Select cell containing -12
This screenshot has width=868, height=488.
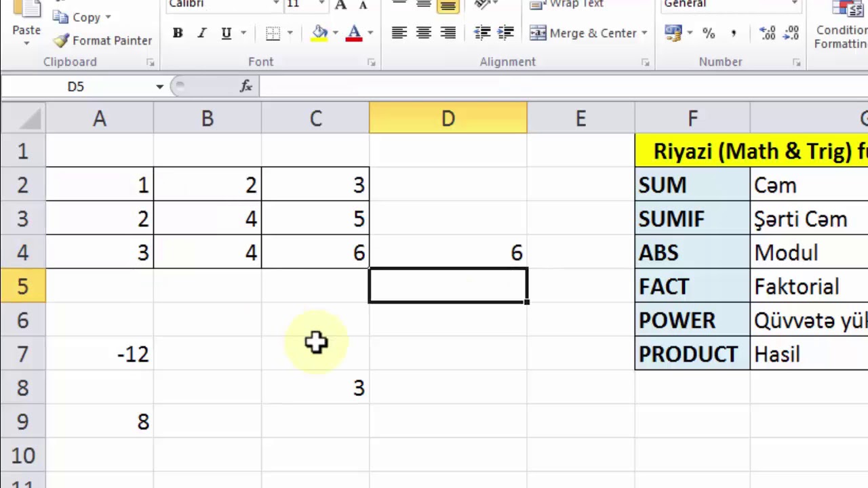coord(100,354)
